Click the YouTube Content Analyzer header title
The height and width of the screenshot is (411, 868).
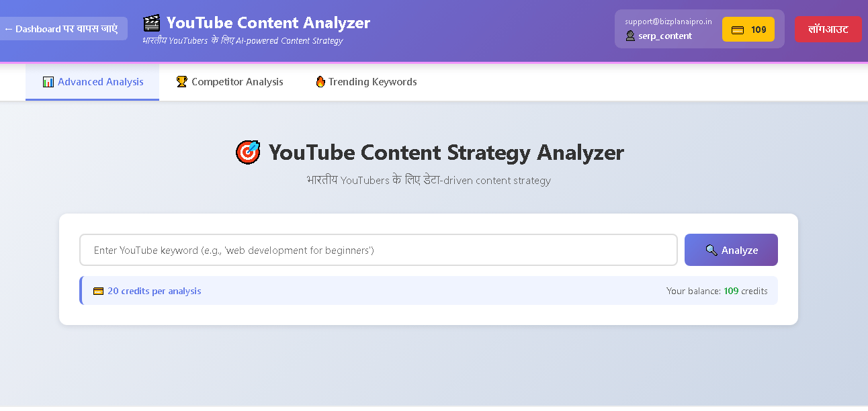(268, 23)
